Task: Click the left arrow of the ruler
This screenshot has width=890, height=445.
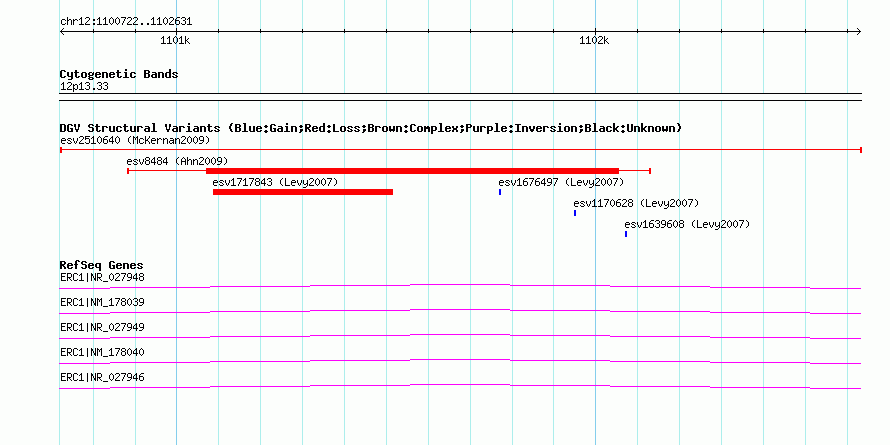Action: tap(62, 31)
